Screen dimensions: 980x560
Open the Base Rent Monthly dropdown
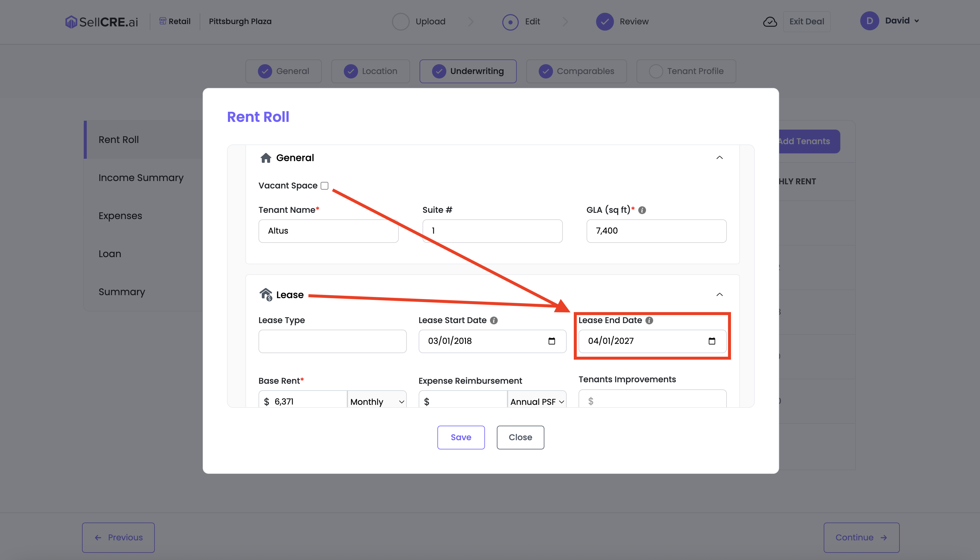point(377,402)
